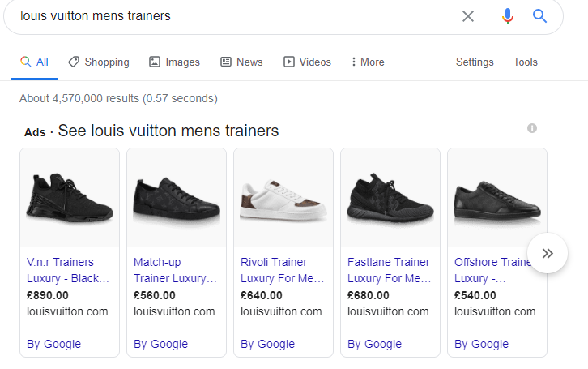This screenshot has width=588, height=369.
Task: Clear the search box with the X icon
Action: (467, 16)
